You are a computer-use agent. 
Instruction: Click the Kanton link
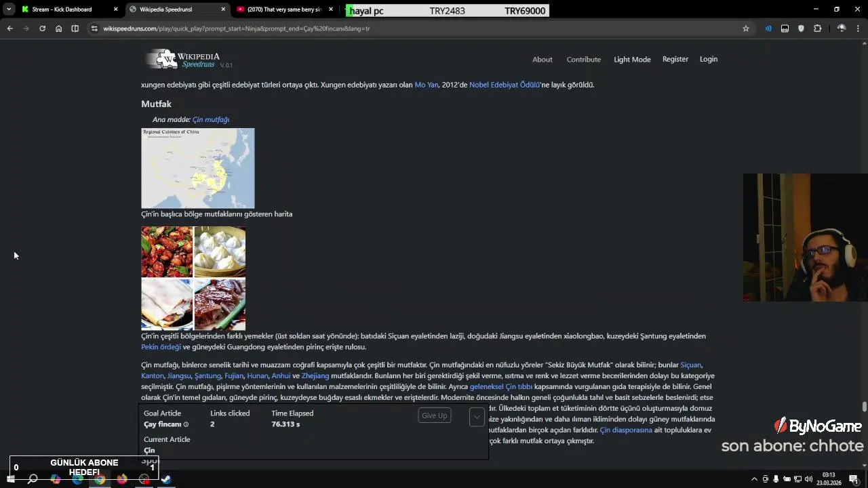click(x=153, y=375)
